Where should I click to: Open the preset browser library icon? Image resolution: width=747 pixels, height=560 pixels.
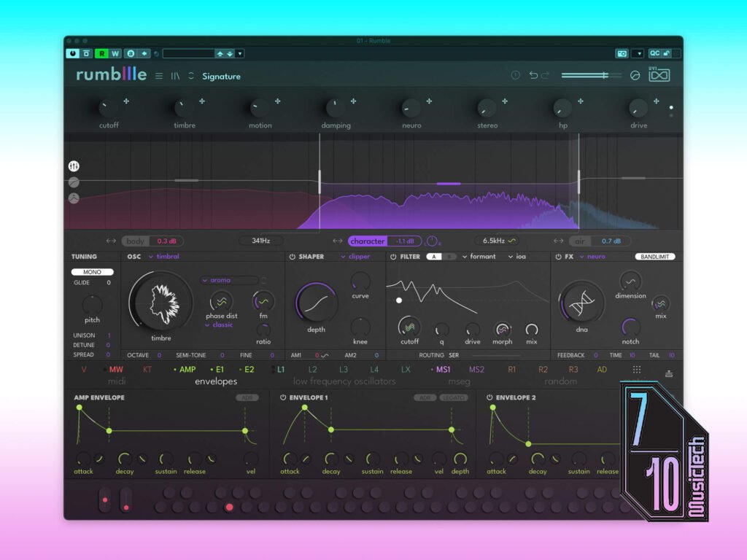coord(175,76)
